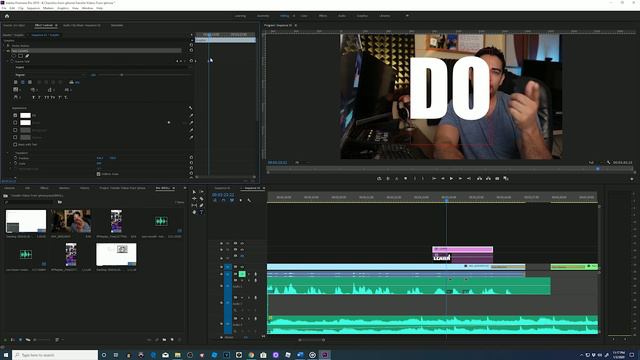The height and width of the screenshot is (360, 640).
Task: Select the Razor tool
Action: (201, 199)
